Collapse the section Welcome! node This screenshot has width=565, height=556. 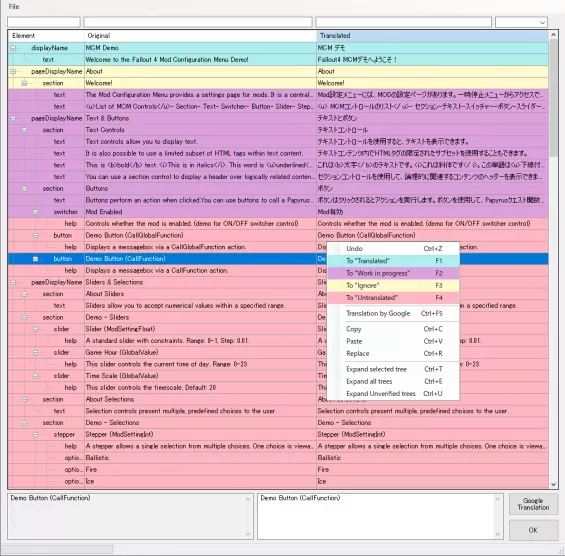(24, 83)
